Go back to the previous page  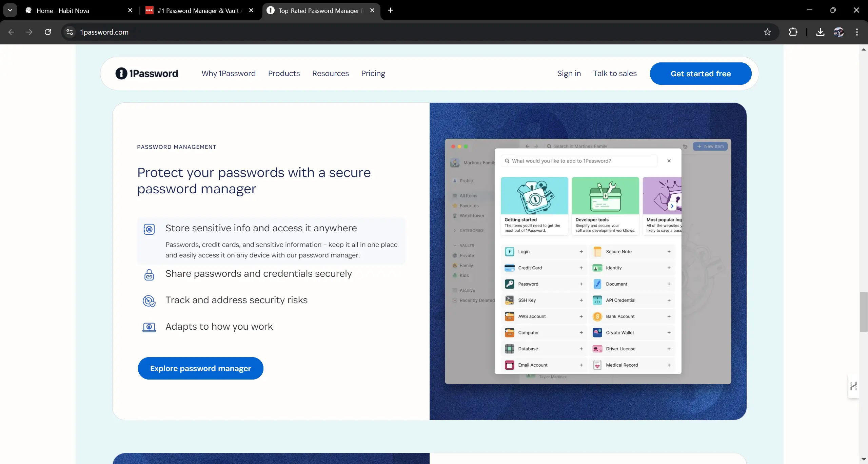click(11, 32)
